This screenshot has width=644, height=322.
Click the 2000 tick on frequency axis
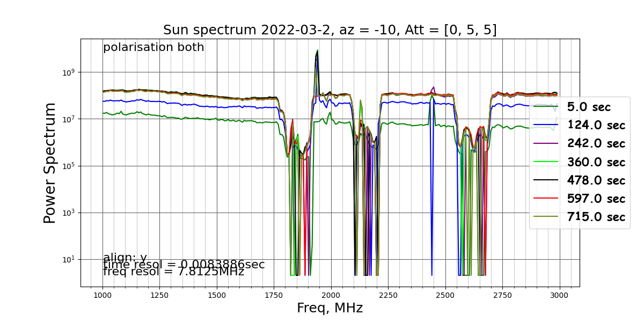click(x=331, y=295)
